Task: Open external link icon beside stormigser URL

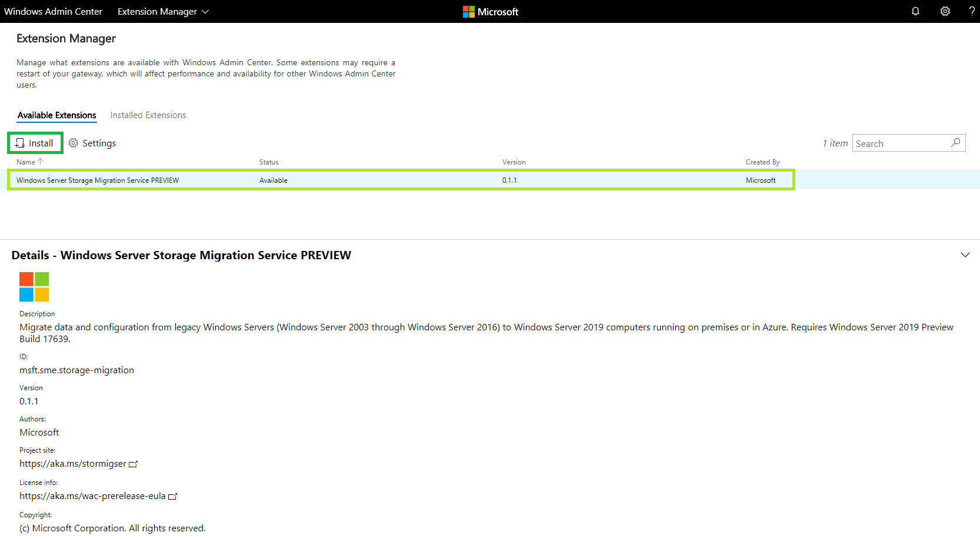Action: [x=134, y=464]
